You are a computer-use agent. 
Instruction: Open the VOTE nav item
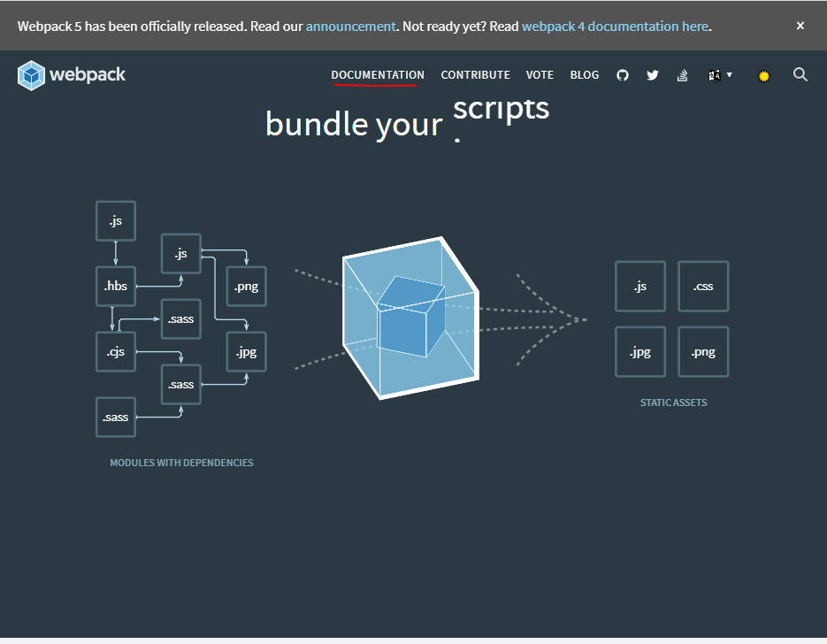(x=540, y=75)
